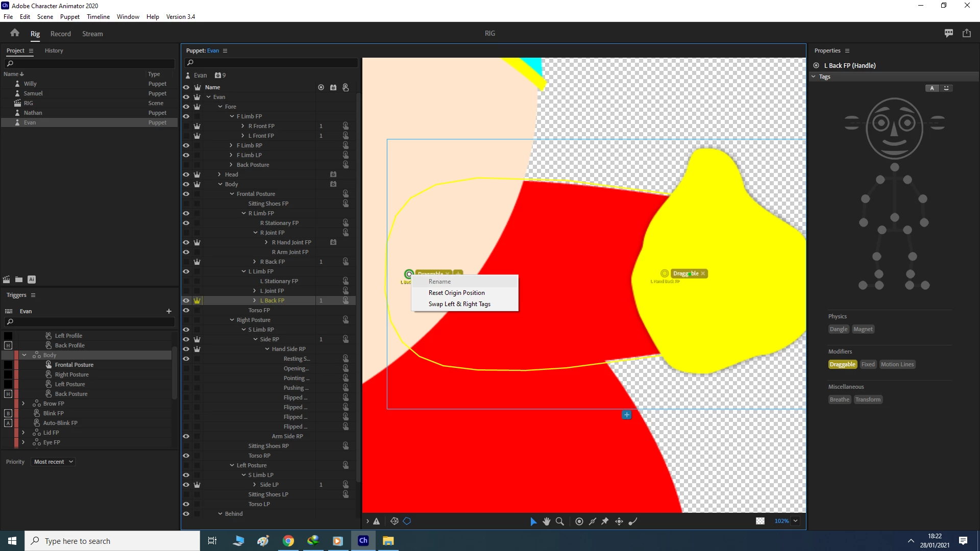Click the Breathe tag button

[839, 399]
